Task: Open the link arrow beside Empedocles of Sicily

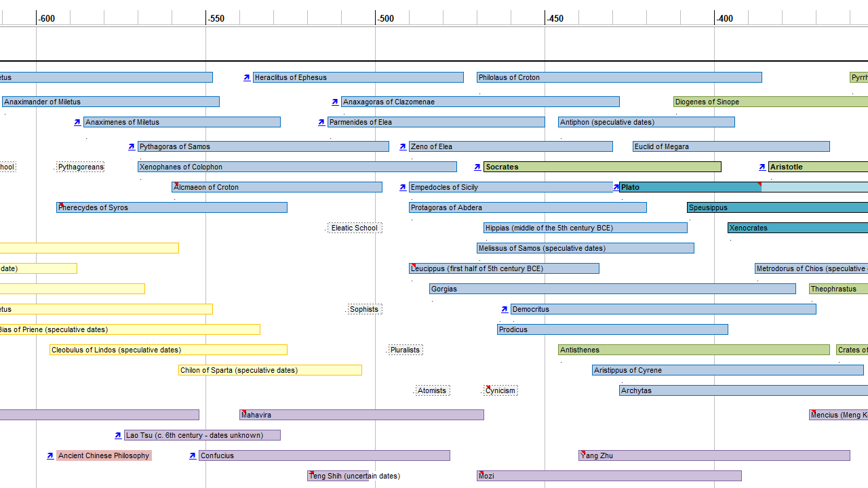Action: click(403, 188)
